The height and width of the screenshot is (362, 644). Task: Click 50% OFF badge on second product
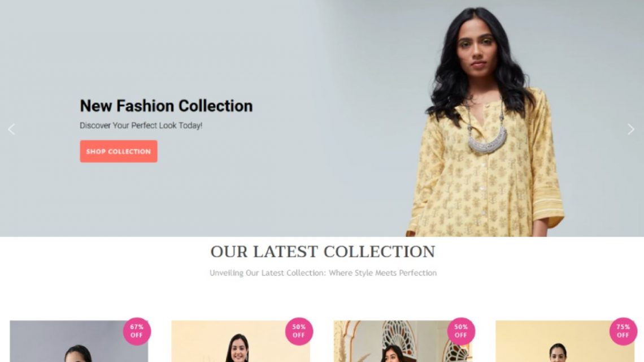pyautogui.click(x=299, y=331)
